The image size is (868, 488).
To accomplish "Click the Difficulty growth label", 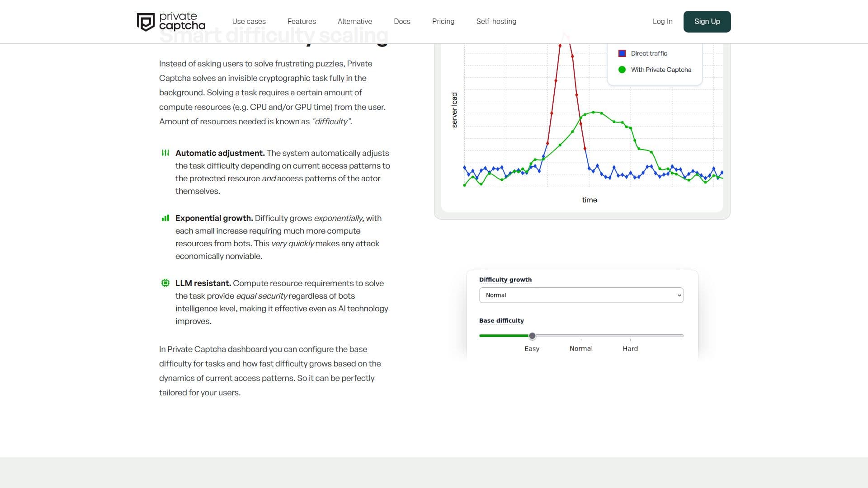I will [505, 280].
